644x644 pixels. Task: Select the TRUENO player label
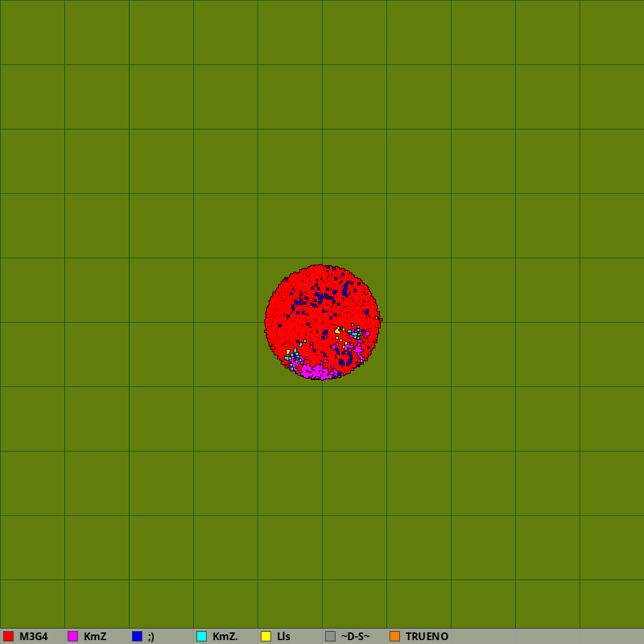pos(427,637)
